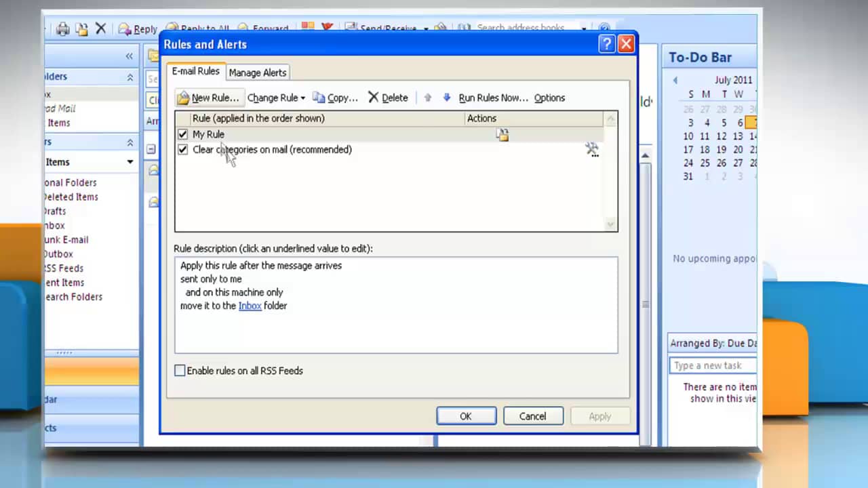
Task: Click the Apply button
Action: (x=599, y=416)
